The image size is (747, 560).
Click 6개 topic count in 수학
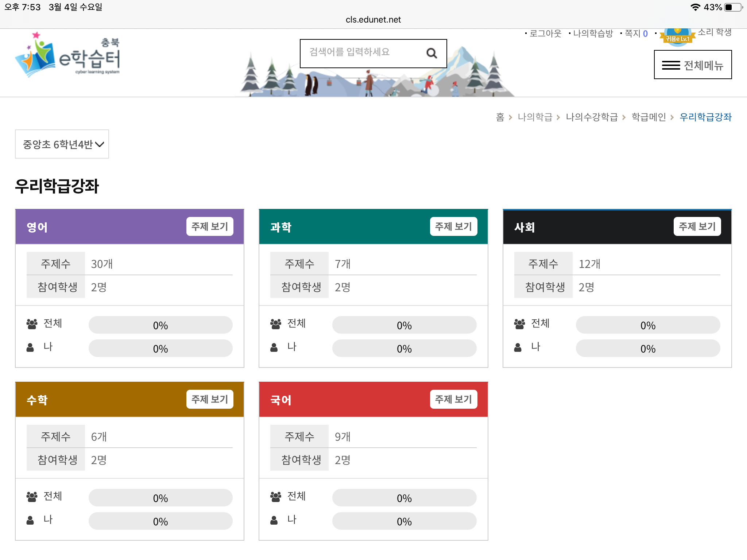(99, 436)
